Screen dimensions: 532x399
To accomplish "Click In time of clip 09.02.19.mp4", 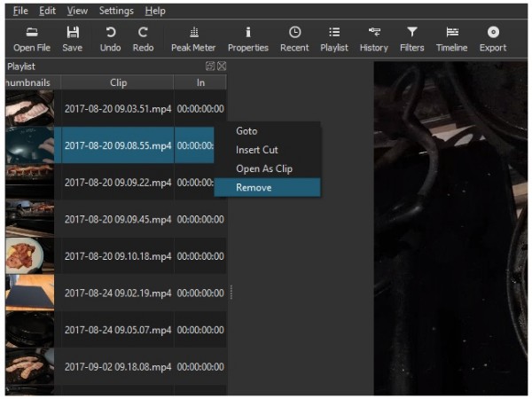I will point(200,293).
